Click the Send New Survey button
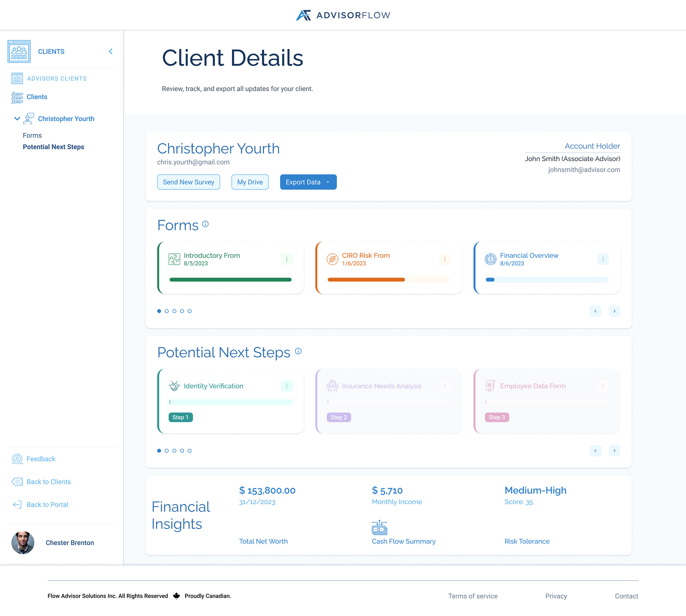686x616 pixels. (x=188, y=182)
